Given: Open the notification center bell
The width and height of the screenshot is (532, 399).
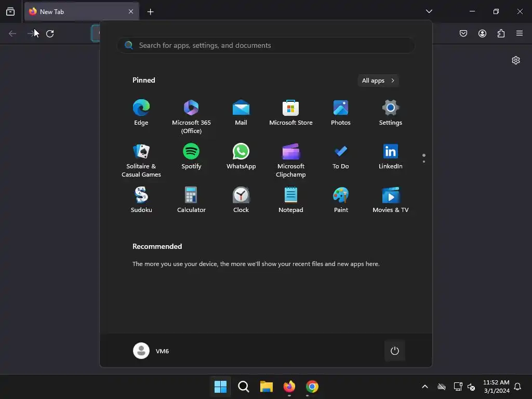Looking at the screenshot, I should (x=517, y=387).
